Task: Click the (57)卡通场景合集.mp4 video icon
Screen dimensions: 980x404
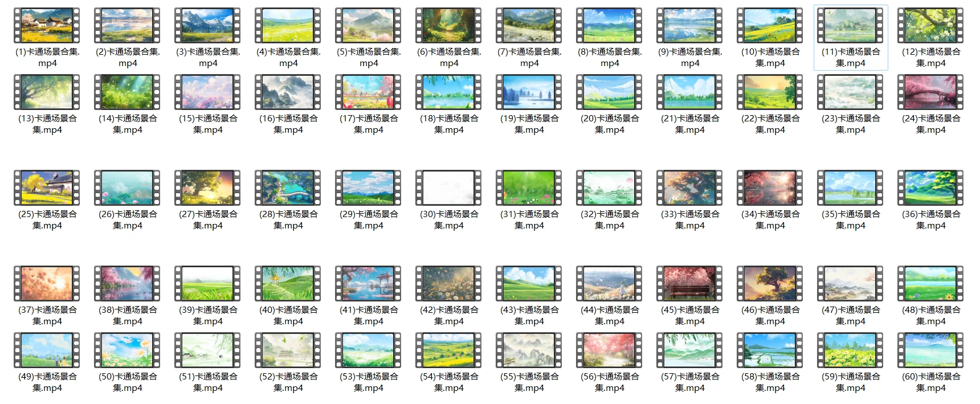Action: tap(690, 350)
